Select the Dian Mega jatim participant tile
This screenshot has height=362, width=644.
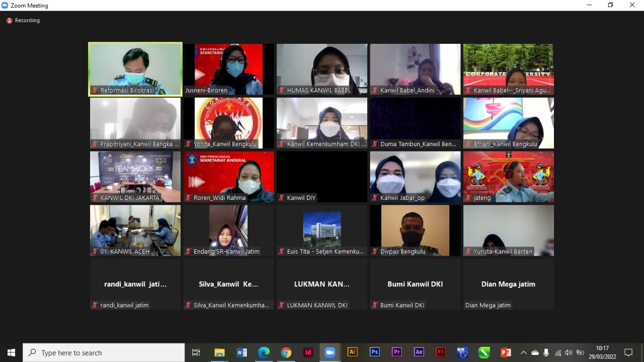pos(508,284)
